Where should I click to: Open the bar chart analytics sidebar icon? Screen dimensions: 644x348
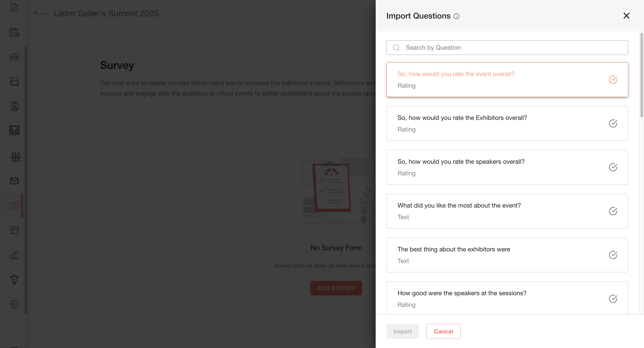pyautogui.click(x=14, y=255)
